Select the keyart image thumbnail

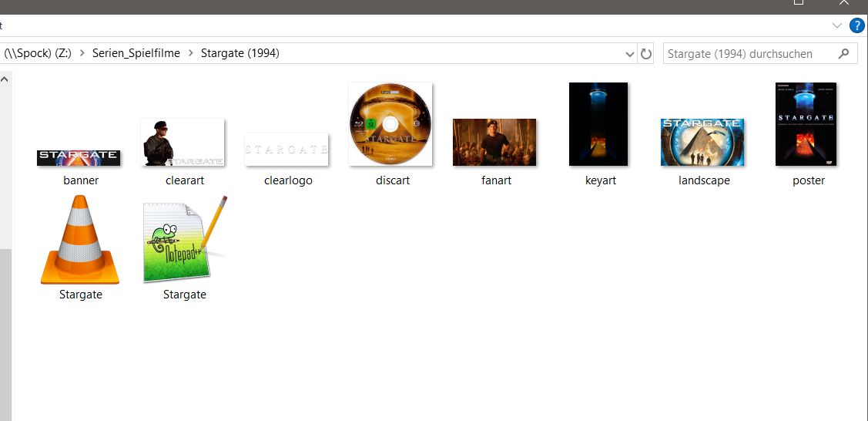click(x=598, y=124)
